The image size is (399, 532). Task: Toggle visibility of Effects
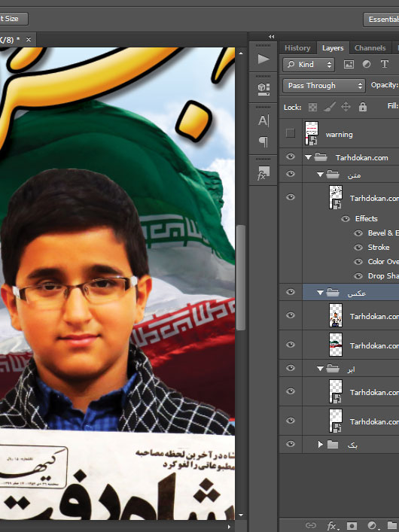[346, 219]
